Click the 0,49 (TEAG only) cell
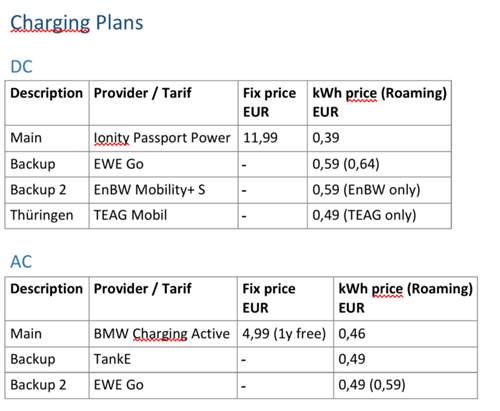Screen dimensions: 500x411 click(x=379, y=216)
